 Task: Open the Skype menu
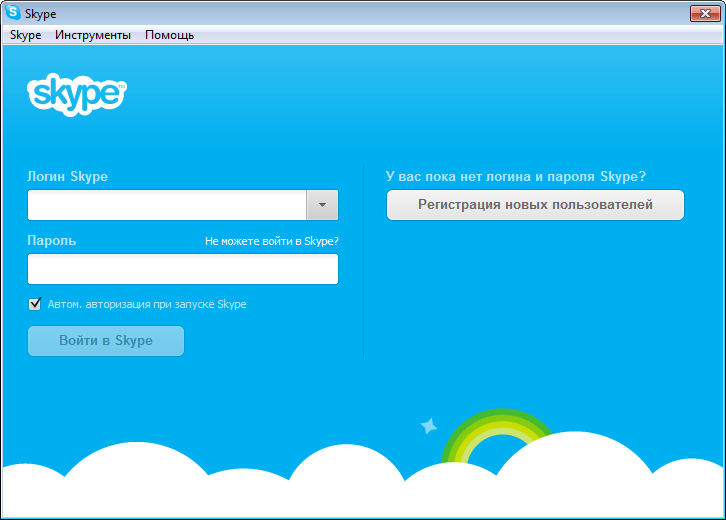point(25,35)
